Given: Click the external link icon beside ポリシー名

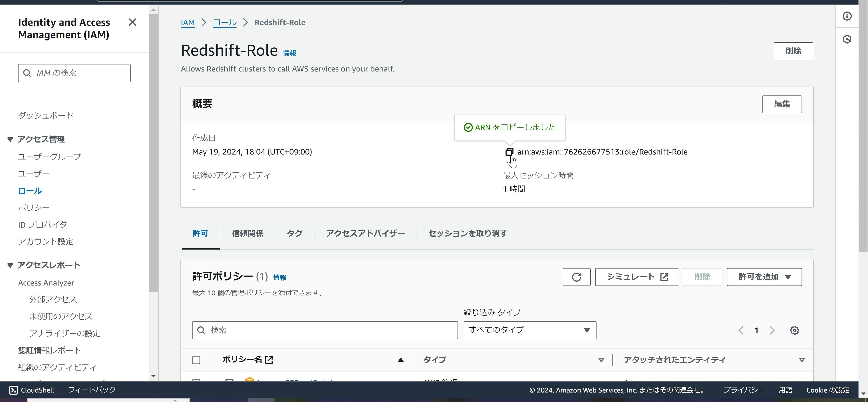Looking at the screenshot, I should point(269,360).
